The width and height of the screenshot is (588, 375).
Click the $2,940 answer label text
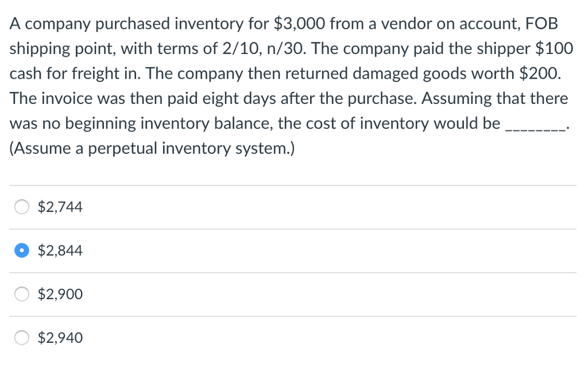[x=60, y=338]
